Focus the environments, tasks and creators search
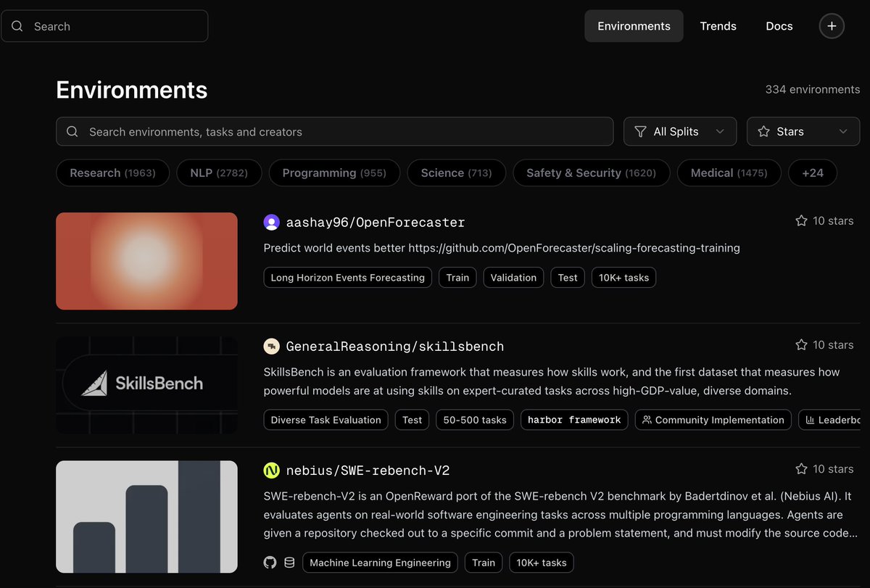Image resolution: width=870 pixels, height=588 pixels. pos(334,132)
